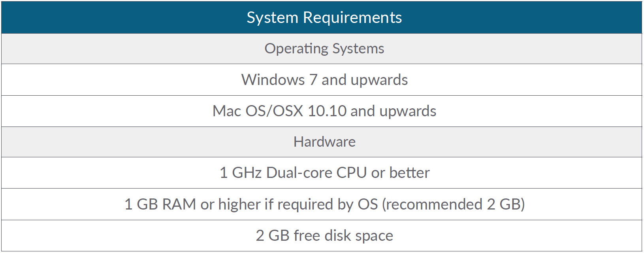Click the 1 GB RAM requirement row

click(324, 204)
